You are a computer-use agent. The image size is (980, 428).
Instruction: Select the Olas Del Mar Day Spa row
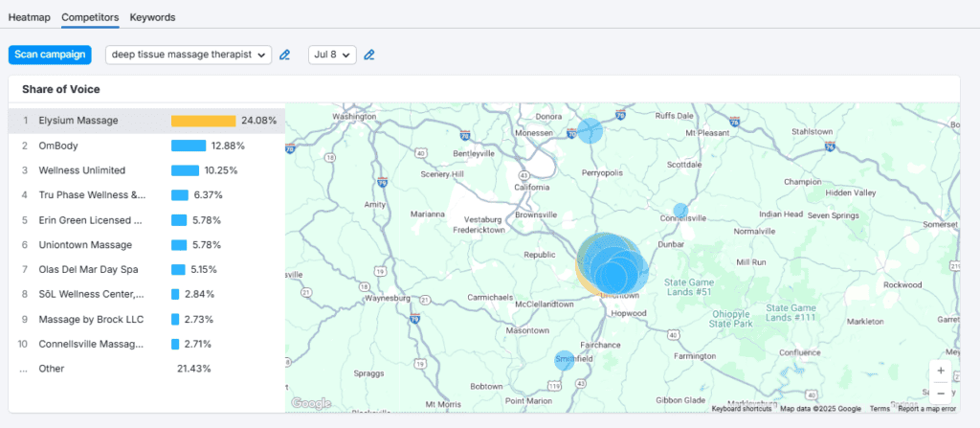(x=146, y=270)
